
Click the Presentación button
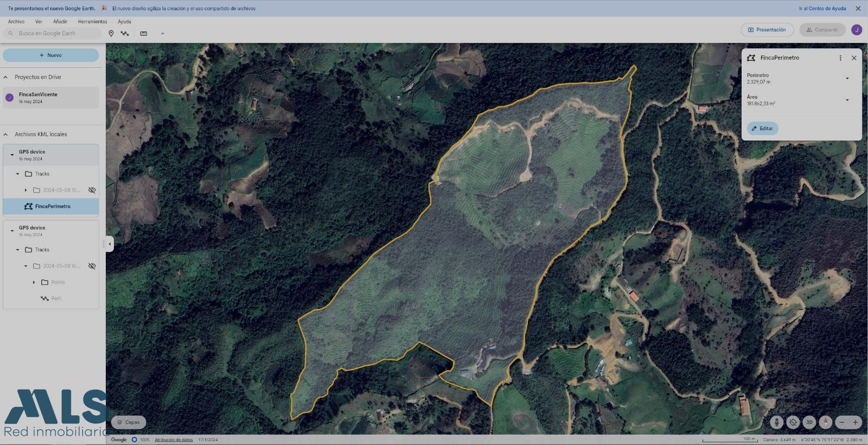767,30
